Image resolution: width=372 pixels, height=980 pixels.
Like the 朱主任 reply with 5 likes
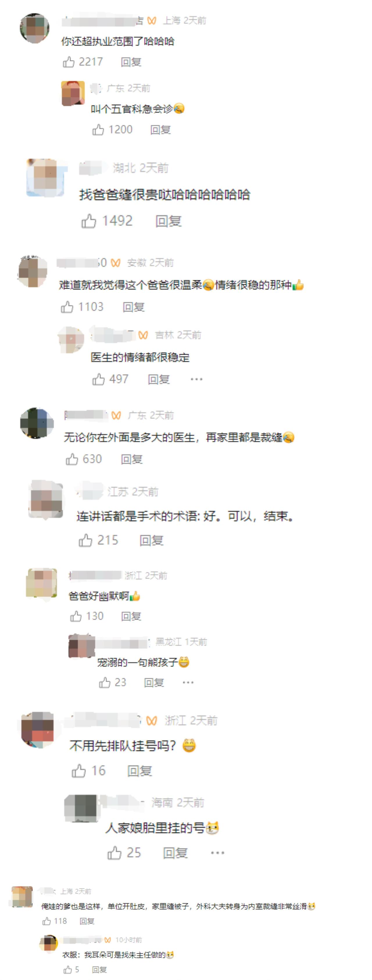pyautogui.click(x=68, y=969)
